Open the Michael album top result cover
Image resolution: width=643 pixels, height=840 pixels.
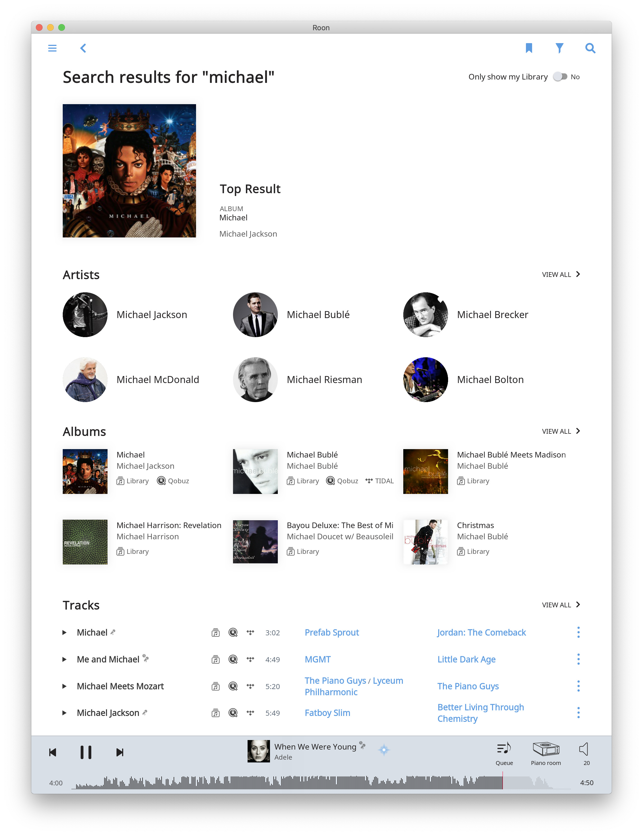[129, 171]
